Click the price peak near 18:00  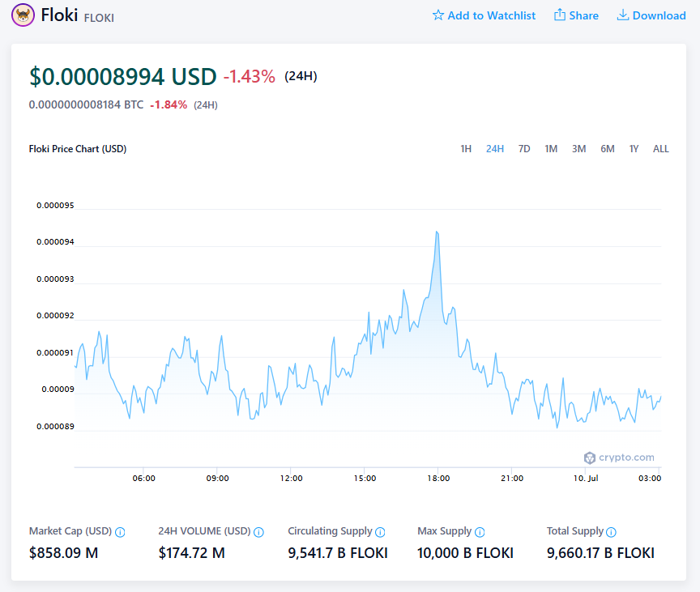[x=437, y=232]
